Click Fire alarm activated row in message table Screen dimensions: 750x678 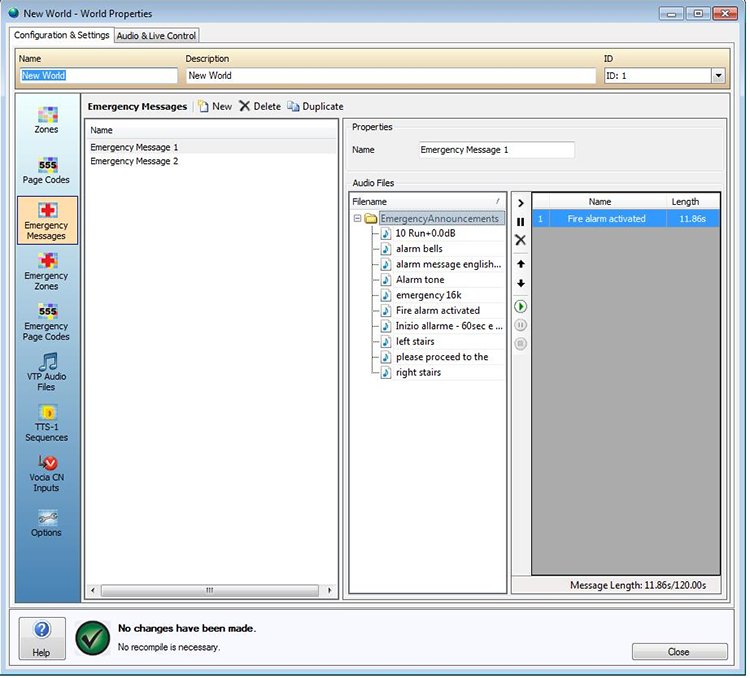[626, 219]
